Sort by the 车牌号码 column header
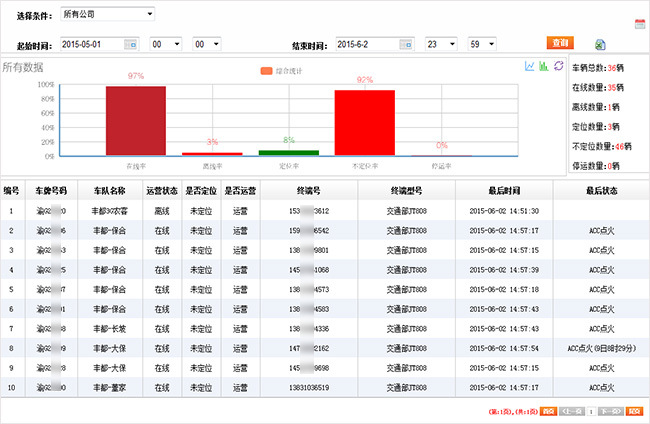This screenshot has height=424, width=650. (51, 191)
